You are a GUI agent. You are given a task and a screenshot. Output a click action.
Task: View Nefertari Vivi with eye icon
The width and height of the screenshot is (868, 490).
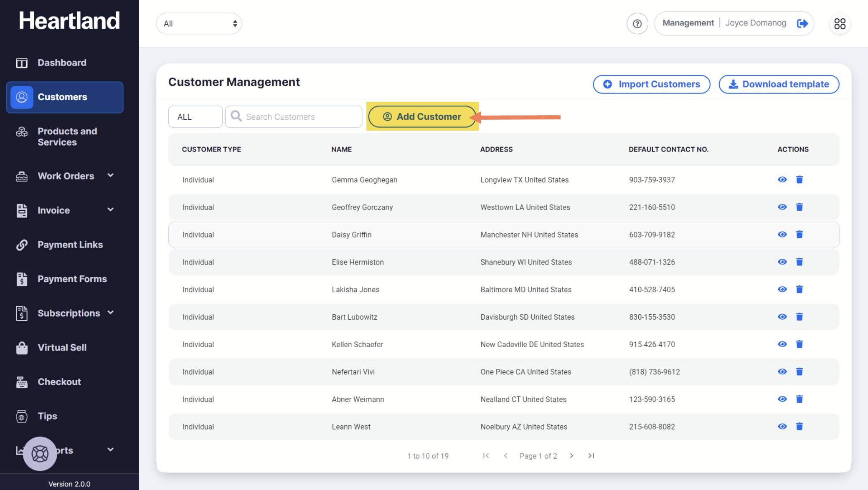(x=782, y=371)
